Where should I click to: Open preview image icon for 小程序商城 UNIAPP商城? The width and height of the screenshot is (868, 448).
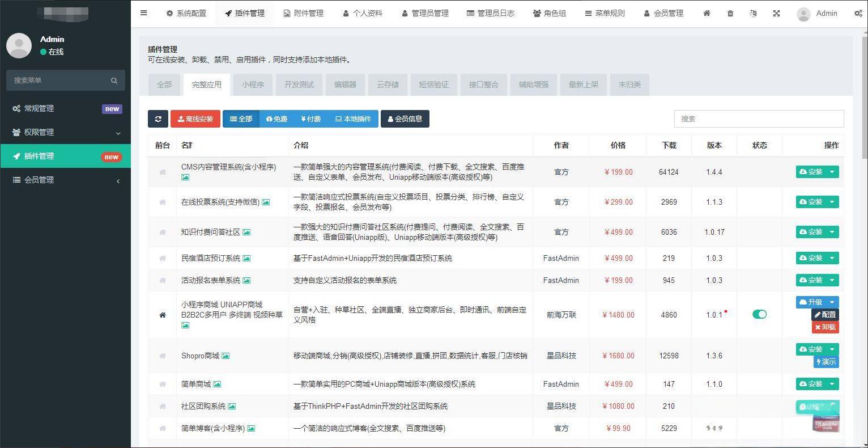pyautogui.click(x=185, y=325)
